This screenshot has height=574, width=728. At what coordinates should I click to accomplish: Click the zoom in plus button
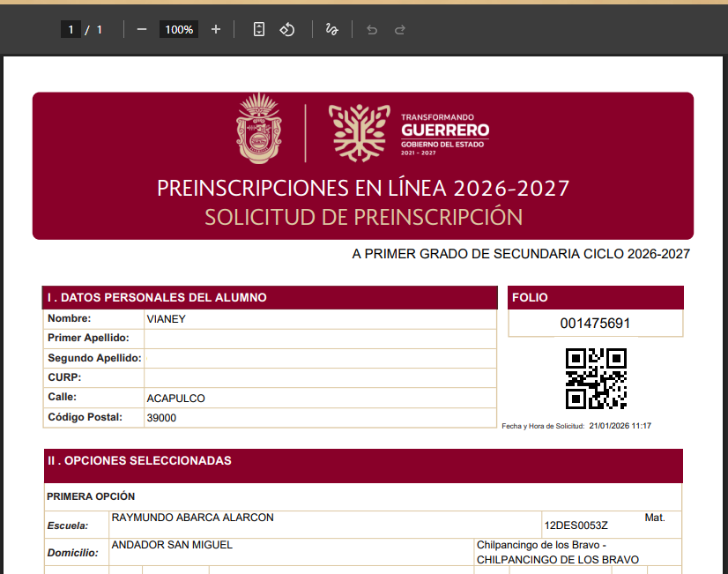click(216, 29)
